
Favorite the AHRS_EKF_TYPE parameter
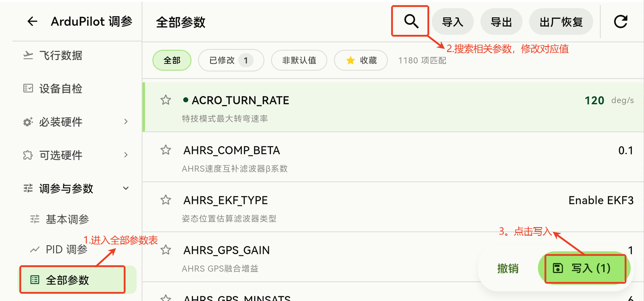pos(166,200)
